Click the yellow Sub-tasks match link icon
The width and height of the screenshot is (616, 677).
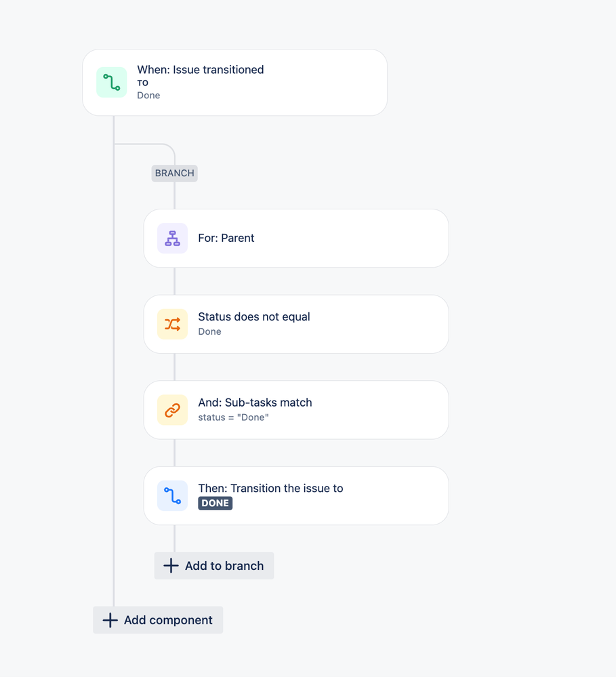pyautogui.click(x=172, y=409)
